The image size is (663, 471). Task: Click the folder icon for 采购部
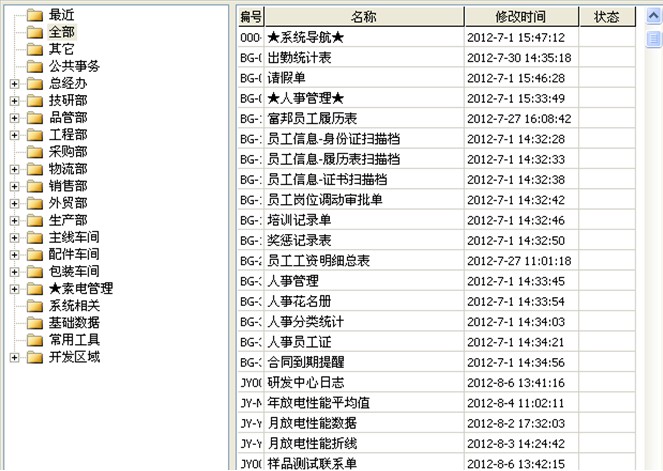35,151
